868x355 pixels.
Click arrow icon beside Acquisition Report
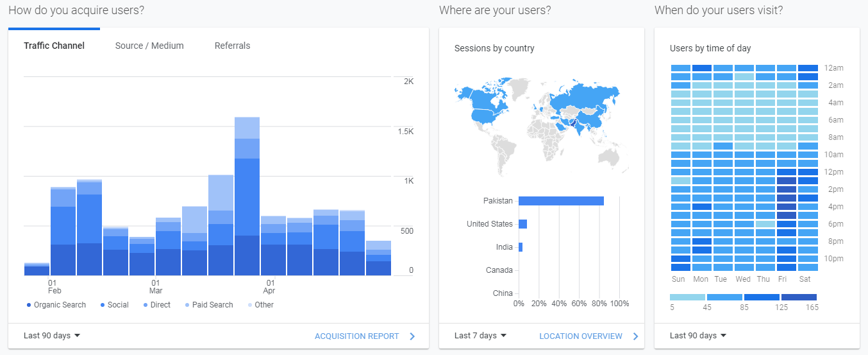tap(412, 336)
